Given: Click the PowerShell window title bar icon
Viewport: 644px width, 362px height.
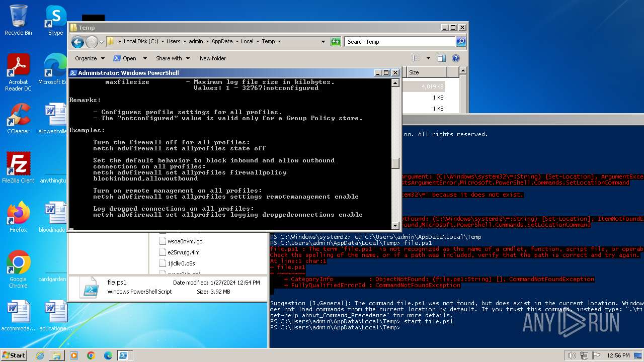Looking at the screenshot, I should [73, 73].
